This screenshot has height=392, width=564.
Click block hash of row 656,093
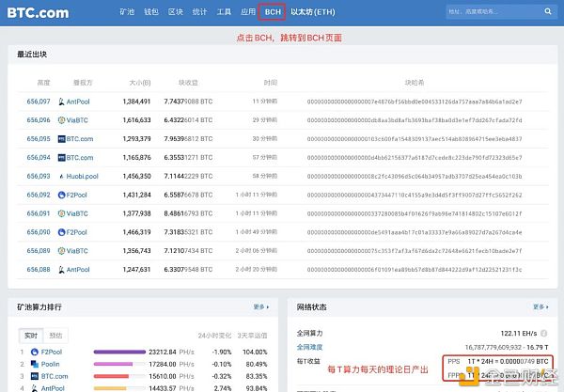[x=415, y=176]
